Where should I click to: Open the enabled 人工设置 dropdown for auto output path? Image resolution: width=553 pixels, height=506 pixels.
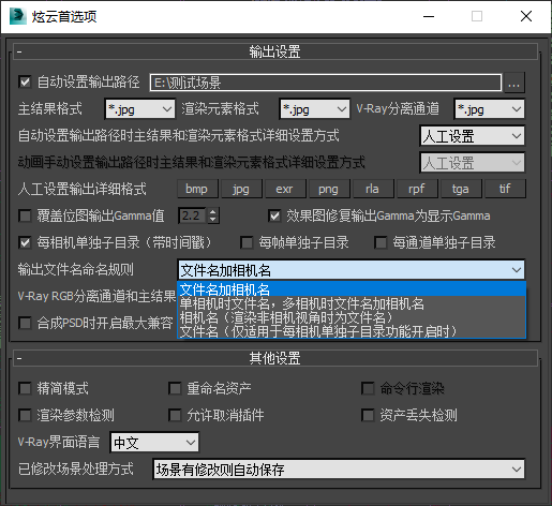[x=472, y=136]
